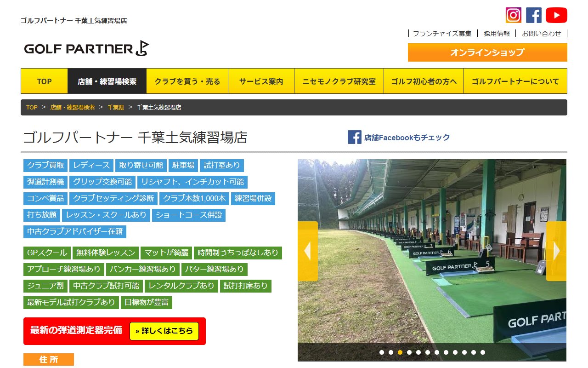This screenshot has height=368, width=588.
Task: Click the 弾道計測機 tag
Action: tap(45, 182)
